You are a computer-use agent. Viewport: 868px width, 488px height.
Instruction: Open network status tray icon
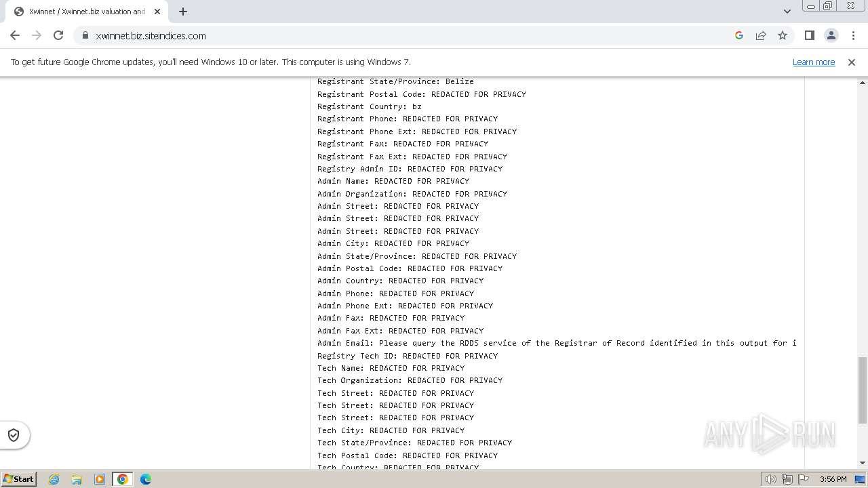787,479
